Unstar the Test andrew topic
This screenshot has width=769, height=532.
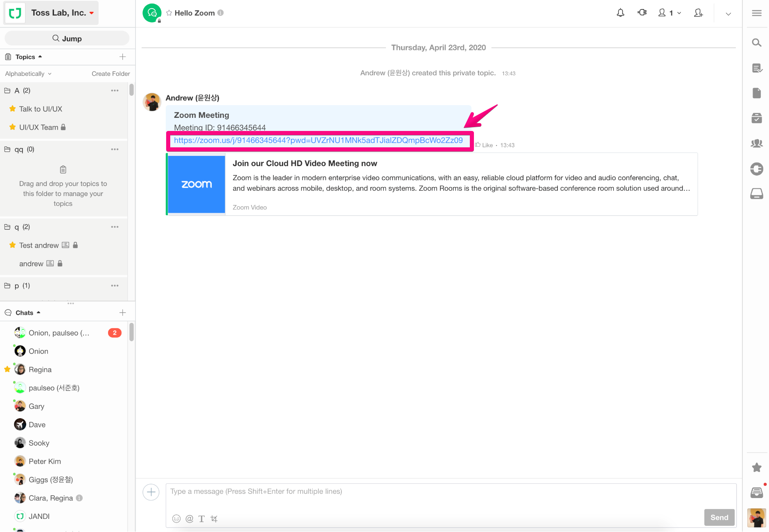(12, 245)
